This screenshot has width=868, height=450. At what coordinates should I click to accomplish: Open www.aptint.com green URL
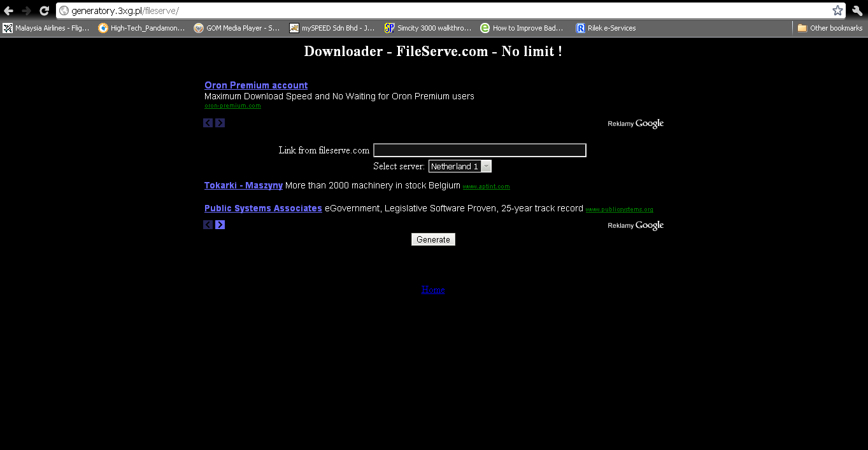(486, 186)
